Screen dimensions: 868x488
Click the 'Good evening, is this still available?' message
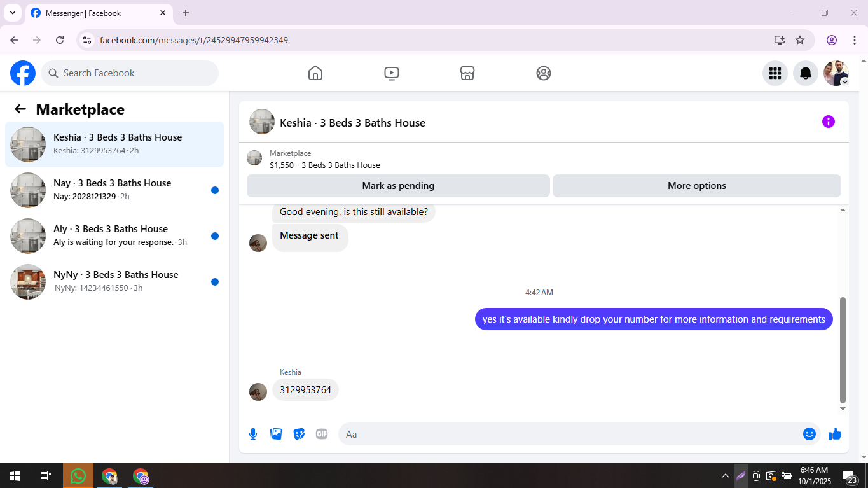click(x=354, y=212)
